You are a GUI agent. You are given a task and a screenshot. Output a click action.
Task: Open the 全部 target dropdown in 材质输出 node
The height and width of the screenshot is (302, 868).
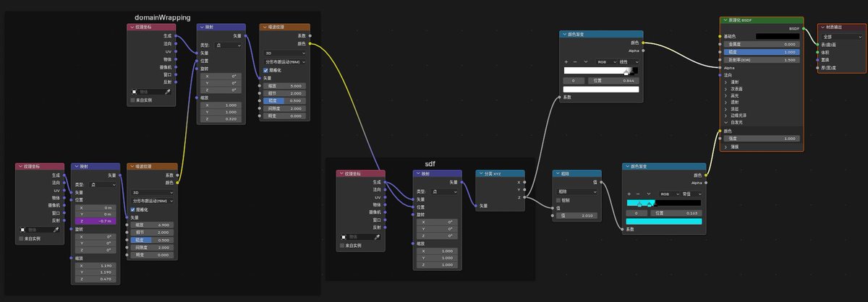841,36
